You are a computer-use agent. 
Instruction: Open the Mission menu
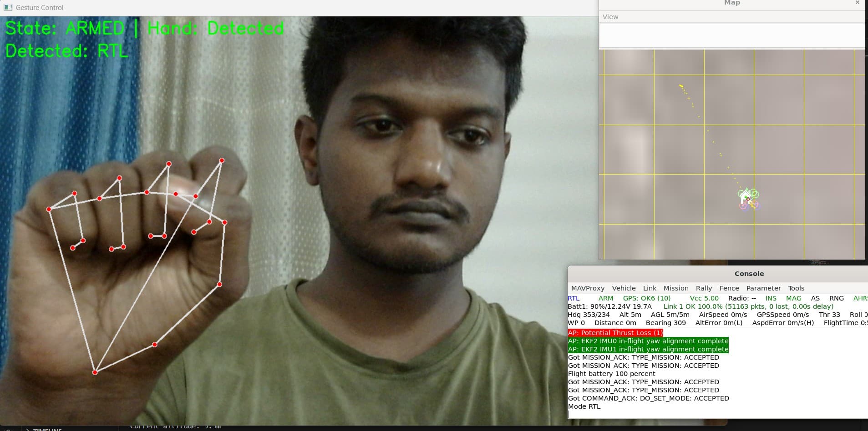tap(675, 288)
